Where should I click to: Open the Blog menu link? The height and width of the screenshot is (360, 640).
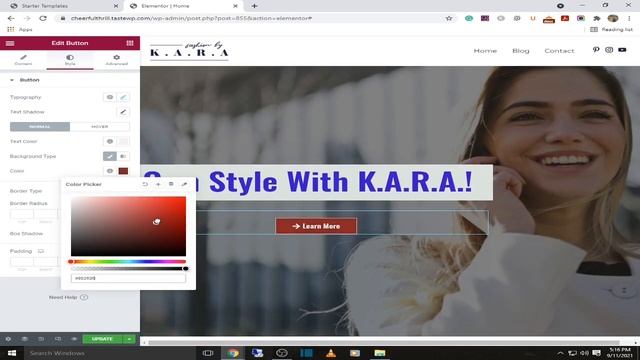(x=520, y=51)
